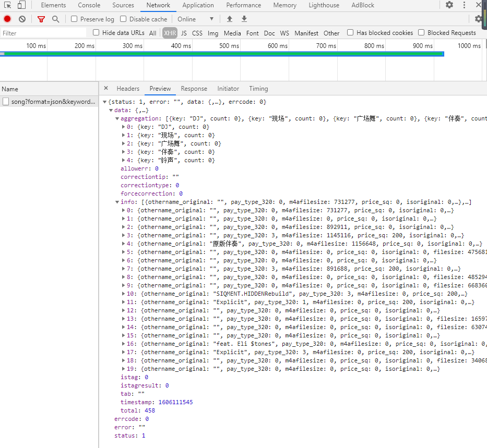Collapse the info array
The width and height of the screenshot is (487, 448).
pos(117,202)
